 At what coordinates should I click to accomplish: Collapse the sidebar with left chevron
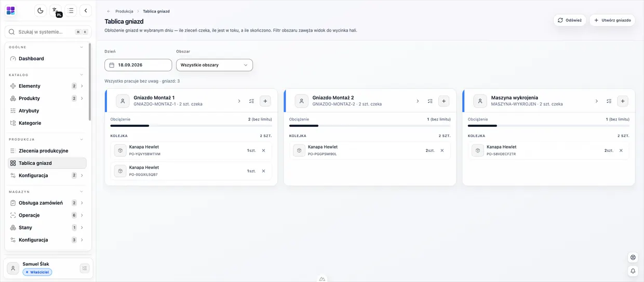click(86, 10)
